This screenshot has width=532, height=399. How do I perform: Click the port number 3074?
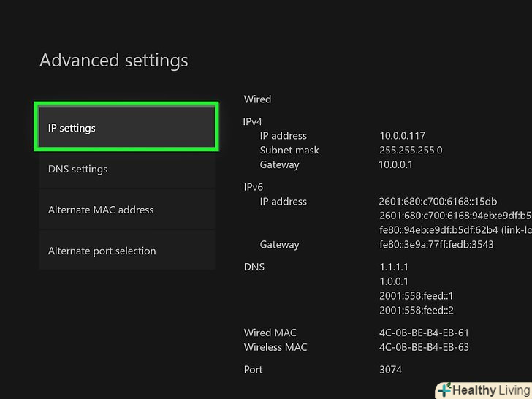(x=390, y=369)
